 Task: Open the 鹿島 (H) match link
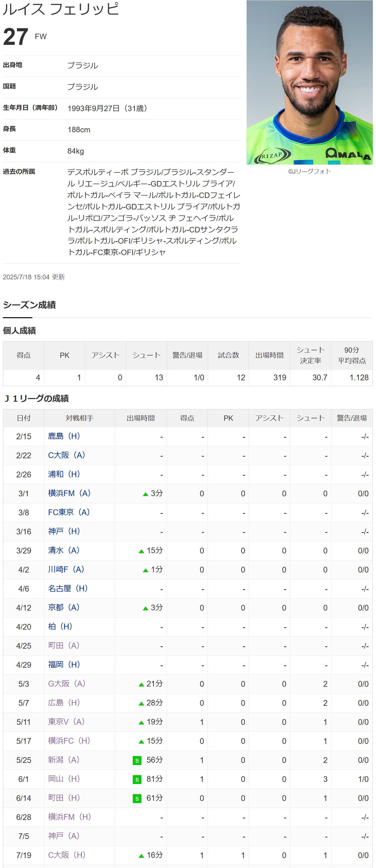64,436
